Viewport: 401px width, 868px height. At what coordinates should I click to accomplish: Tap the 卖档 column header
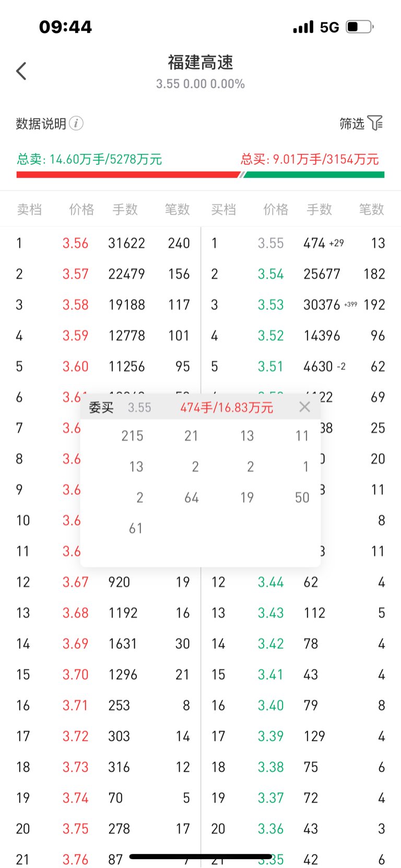[29, 210]
